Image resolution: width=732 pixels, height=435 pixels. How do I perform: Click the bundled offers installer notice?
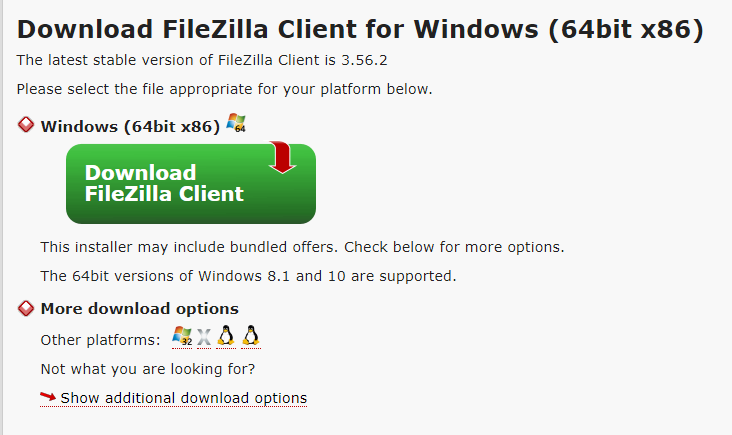[x=303, y=247]
